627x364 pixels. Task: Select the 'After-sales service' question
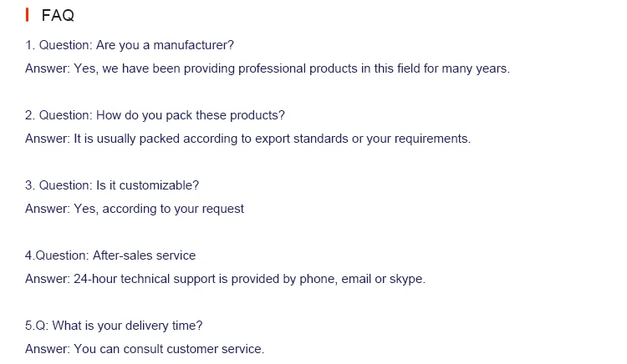(110, 255)
